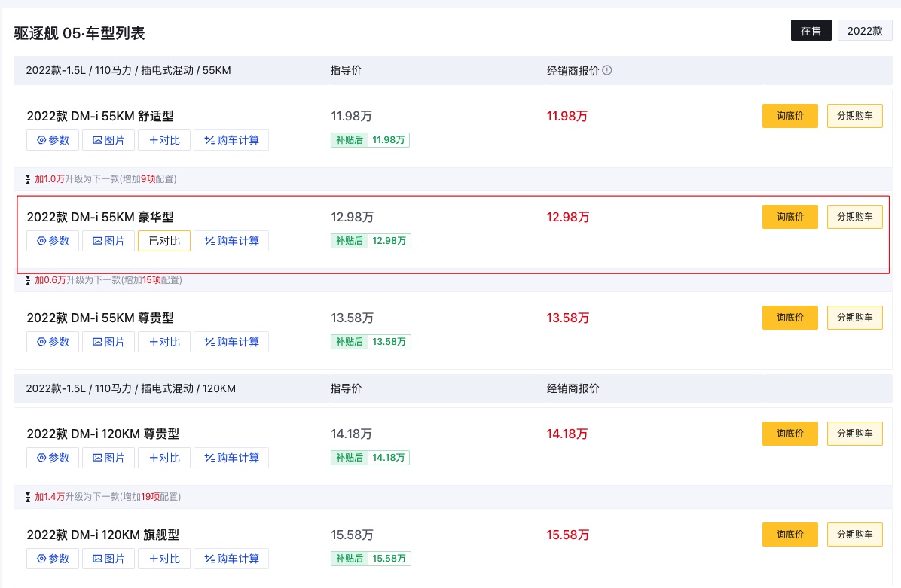Image resolution: width=901 pixels, height=588 pixels.
Task: Click info icon beside 经销商报价 header
Action: (x=606, y=70)
